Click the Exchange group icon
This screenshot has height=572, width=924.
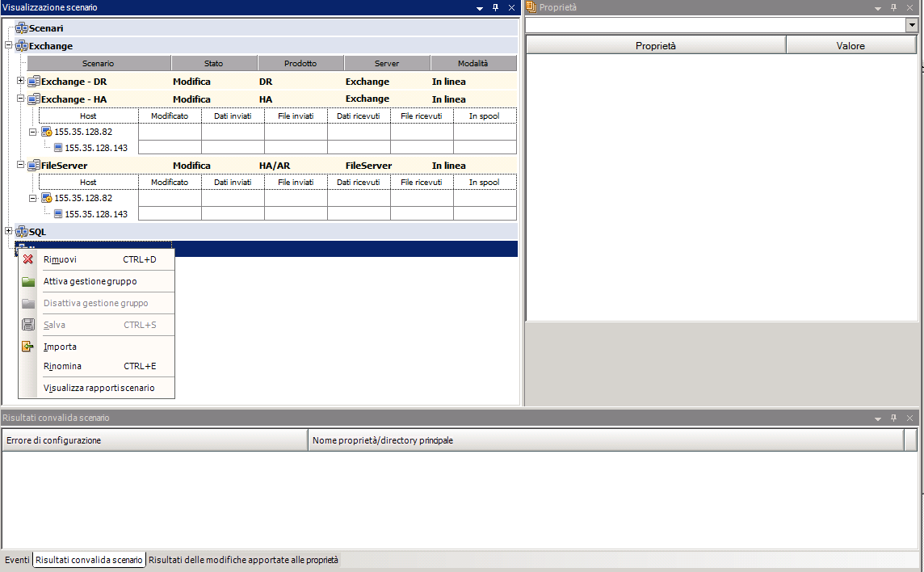point(22,45)
